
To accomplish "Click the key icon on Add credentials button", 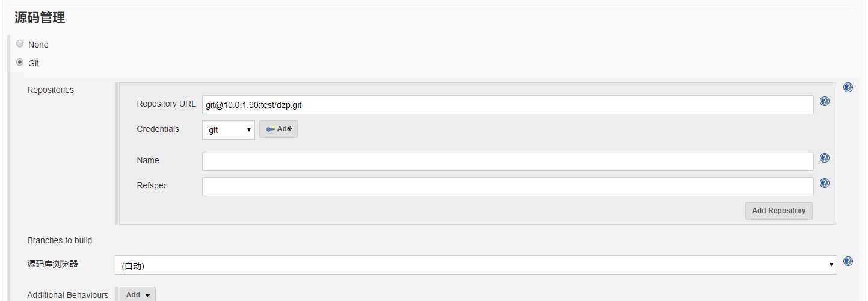I will tap(271, 129).
